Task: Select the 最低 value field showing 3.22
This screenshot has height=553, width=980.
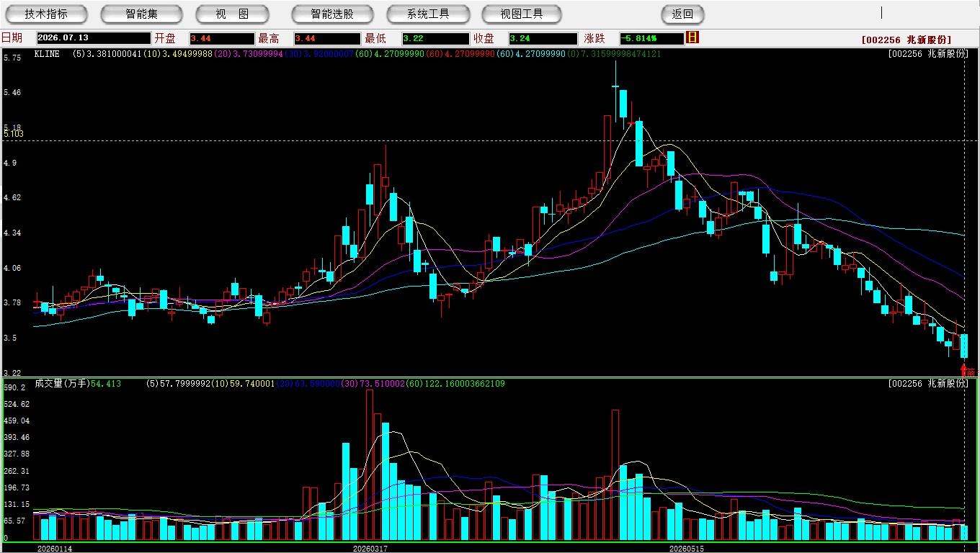Action: pos(435,38)
